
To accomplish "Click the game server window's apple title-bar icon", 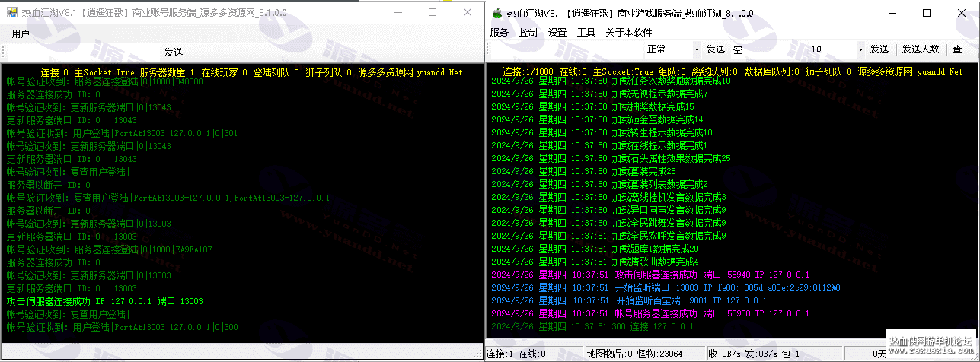I will [x=497, y=12].
